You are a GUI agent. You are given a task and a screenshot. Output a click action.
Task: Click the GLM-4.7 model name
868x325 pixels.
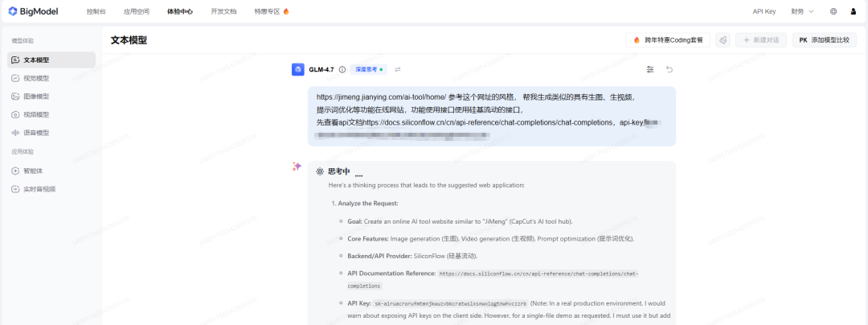tap(321, 70)
